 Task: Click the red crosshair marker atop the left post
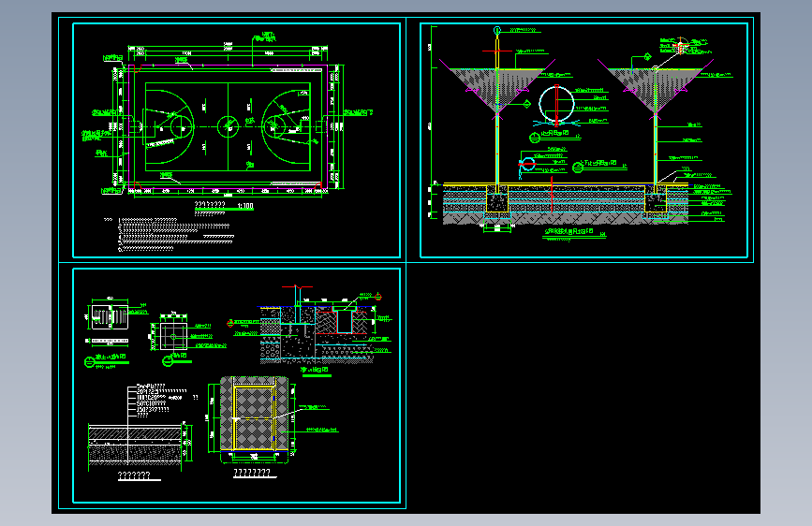(x=496, y=51)
